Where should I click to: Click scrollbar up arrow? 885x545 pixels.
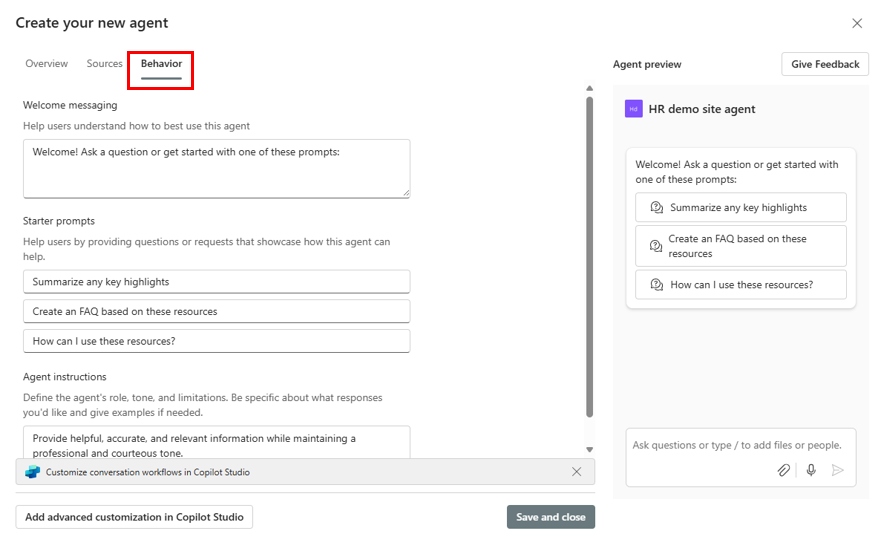pos(589,89)
